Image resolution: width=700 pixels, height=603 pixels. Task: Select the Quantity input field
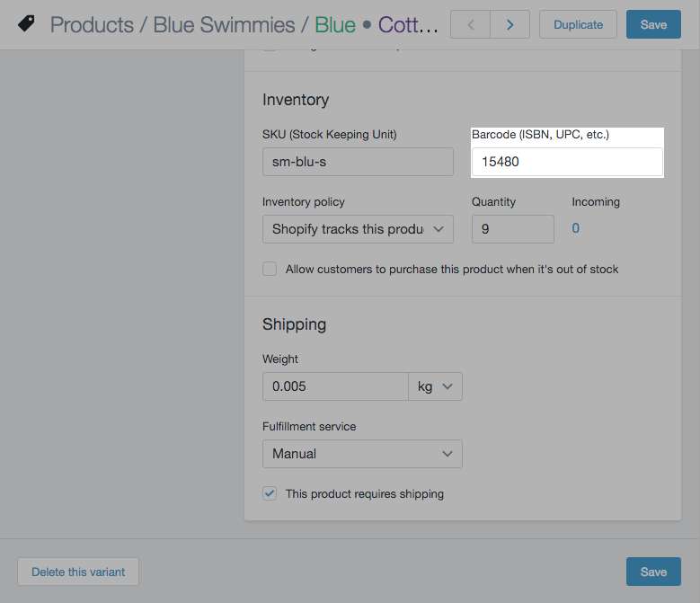(512, 229)
